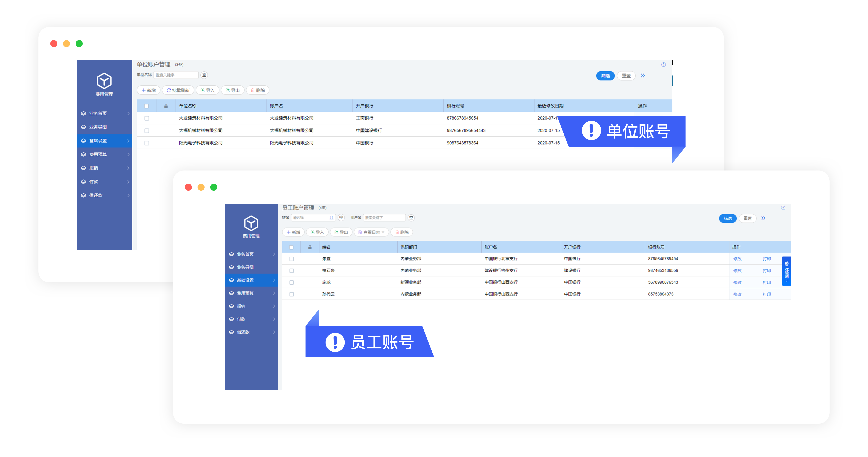Clear the 姓名 filter with the 空 icon
Image resolution: width=868 pixels, height=457 pixels.
click(341, 218)
